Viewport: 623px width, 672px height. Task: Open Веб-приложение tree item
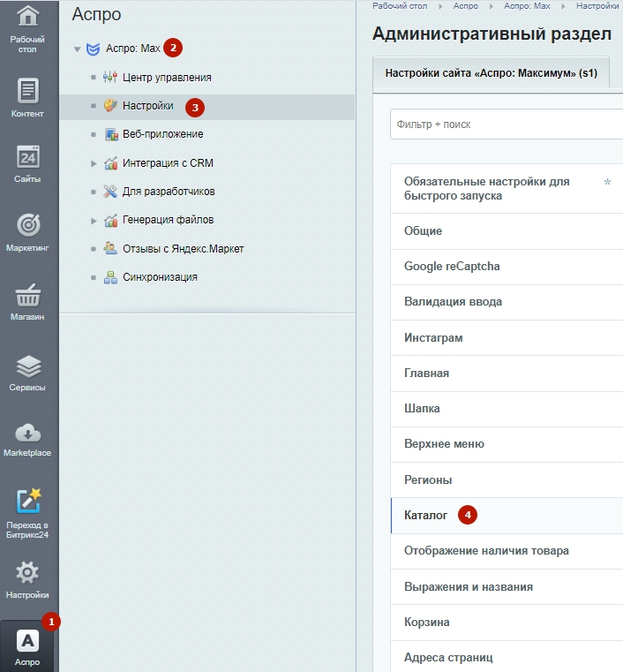tap(163, 134)
